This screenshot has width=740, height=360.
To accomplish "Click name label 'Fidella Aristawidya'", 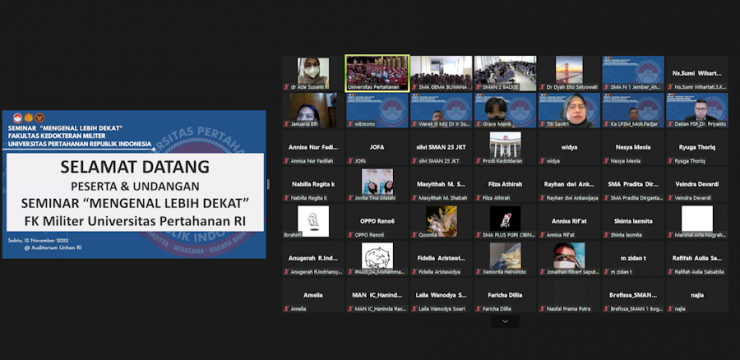I will (439, 272).
